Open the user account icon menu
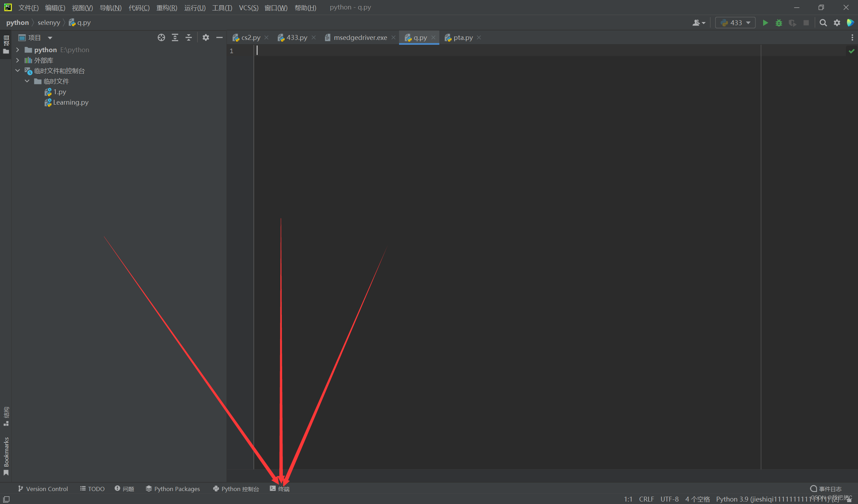This screenshot has height=504, width=858. pyautogui.click(x=699, y=23)
